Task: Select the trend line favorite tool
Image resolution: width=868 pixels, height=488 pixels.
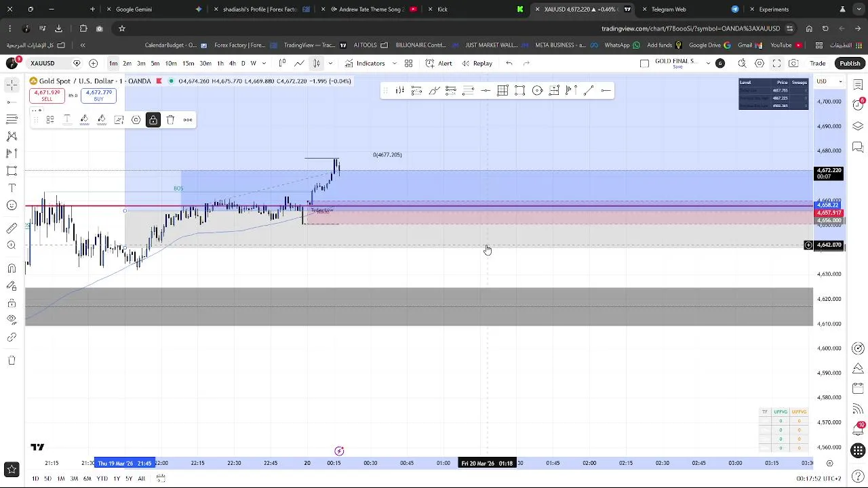Action: click(589, 90)
